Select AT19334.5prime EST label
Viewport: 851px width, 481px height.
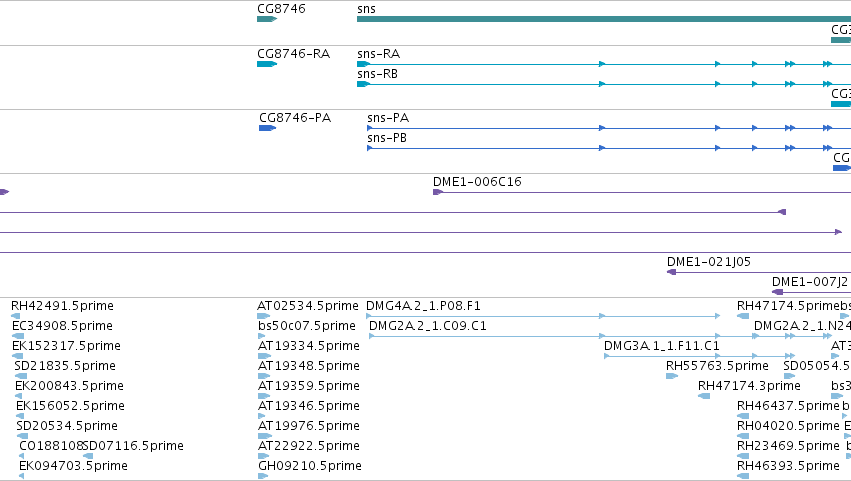point(309,346)
